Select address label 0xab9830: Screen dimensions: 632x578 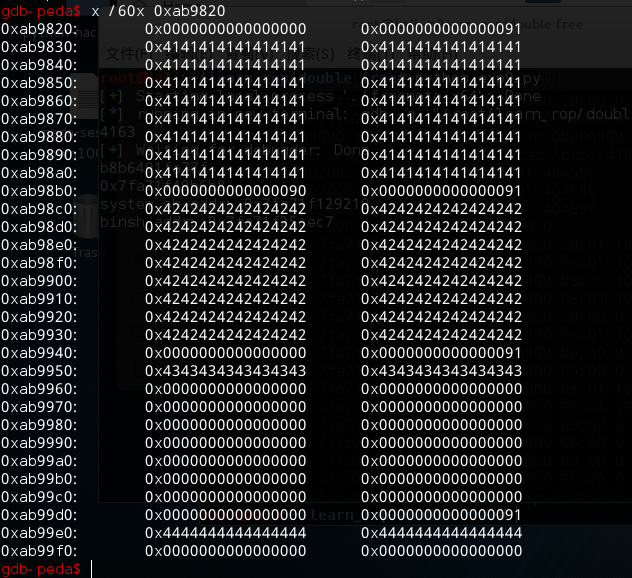click(x=39, y=47)
